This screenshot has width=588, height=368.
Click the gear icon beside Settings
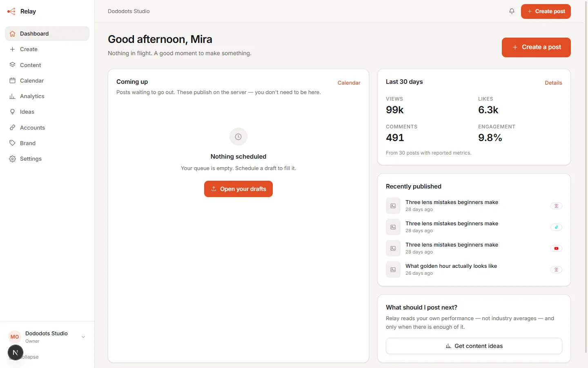[13, 159]
